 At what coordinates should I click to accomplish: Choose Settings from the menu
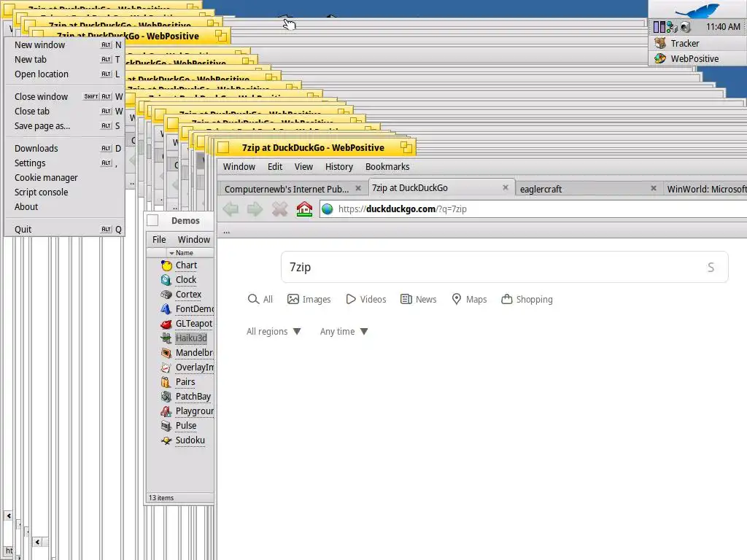65,163
